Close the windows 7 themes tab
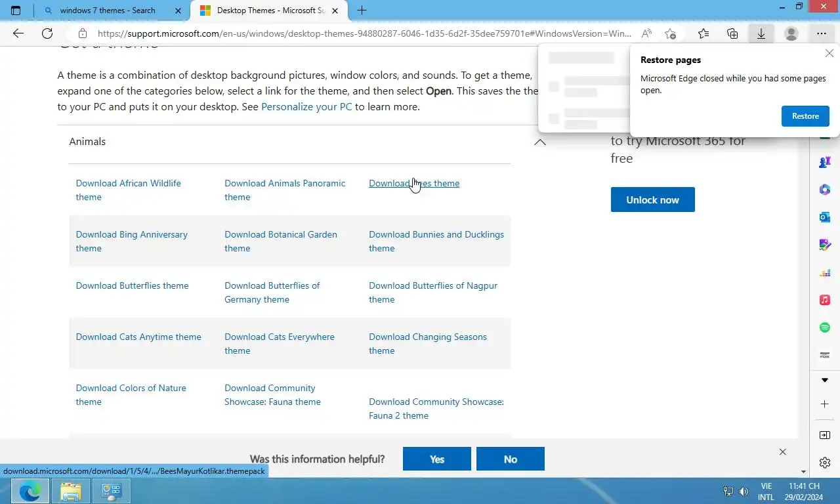Image resolution: width=840 pixels, height=504 pixels. pyautogui.click(x=178, y=10)
